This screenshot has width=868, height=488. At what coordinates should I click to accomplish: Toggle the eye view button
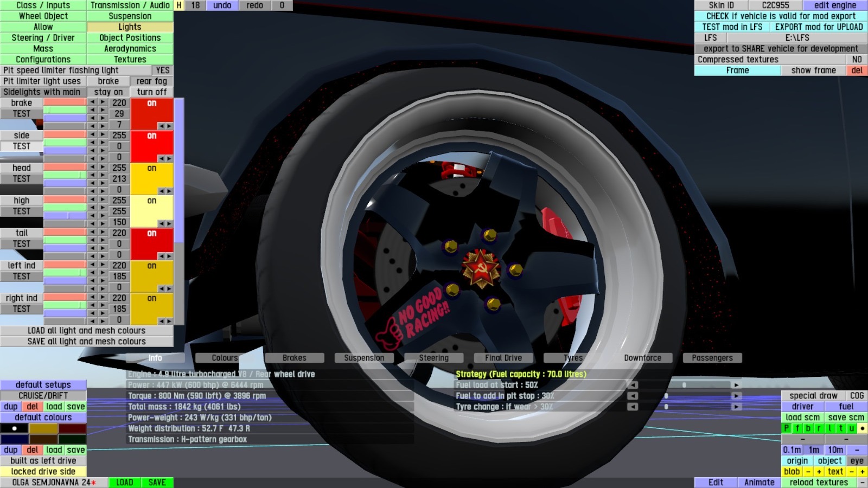(x=857, y=460)
